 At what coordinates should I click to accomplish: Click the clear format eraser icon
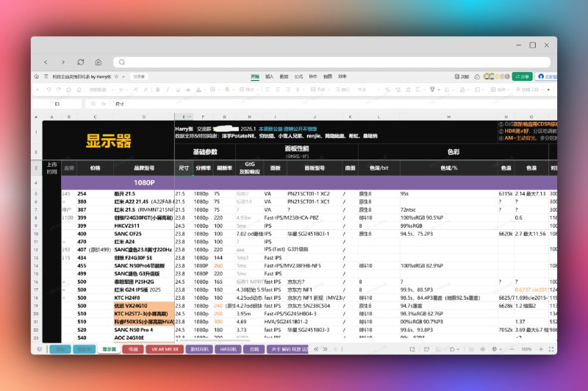click(x=79, y=90)
